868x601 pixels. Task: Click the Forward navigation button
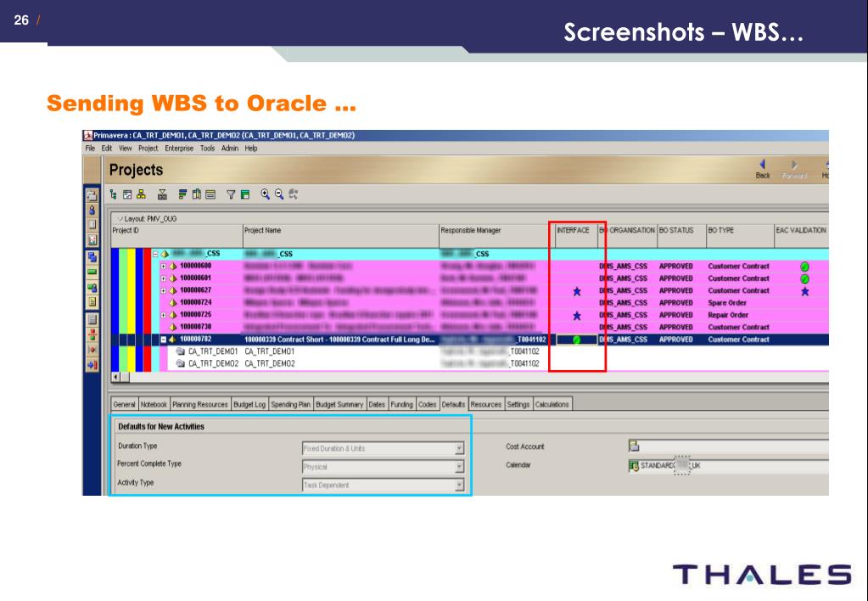794,169
